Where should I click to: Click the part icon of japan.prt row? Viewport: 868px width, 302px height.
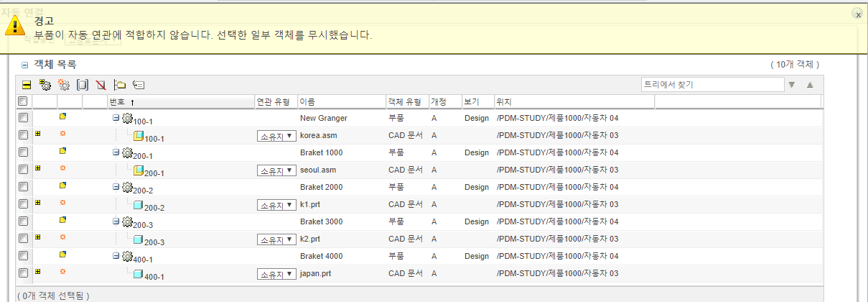tap(139, 274)
